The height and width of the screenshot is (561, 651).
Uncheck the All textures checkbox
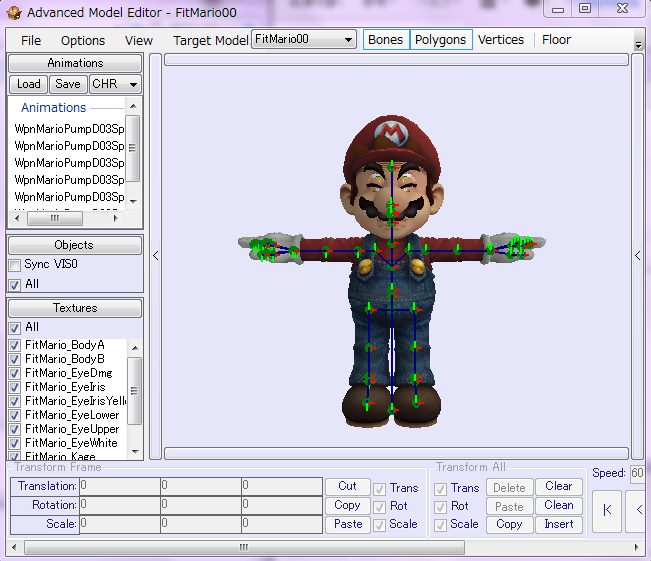click(x=15, y=328)
